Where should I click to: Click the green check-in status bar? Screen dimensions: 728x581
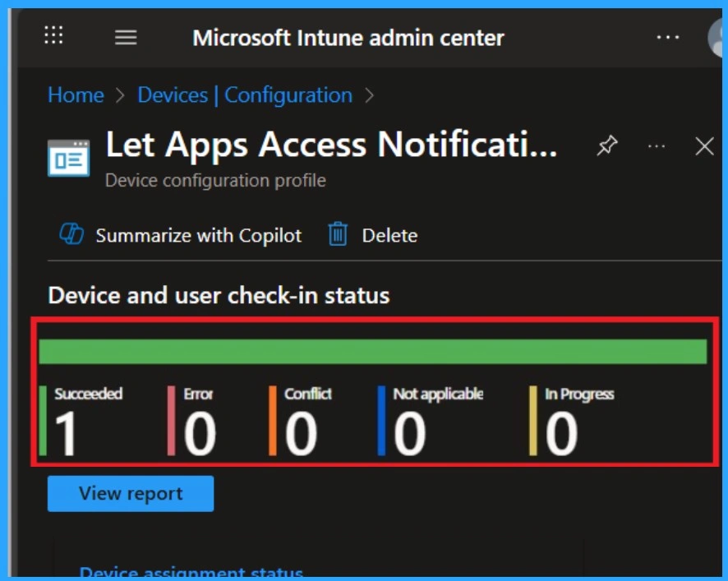click(x=373, y=351)
